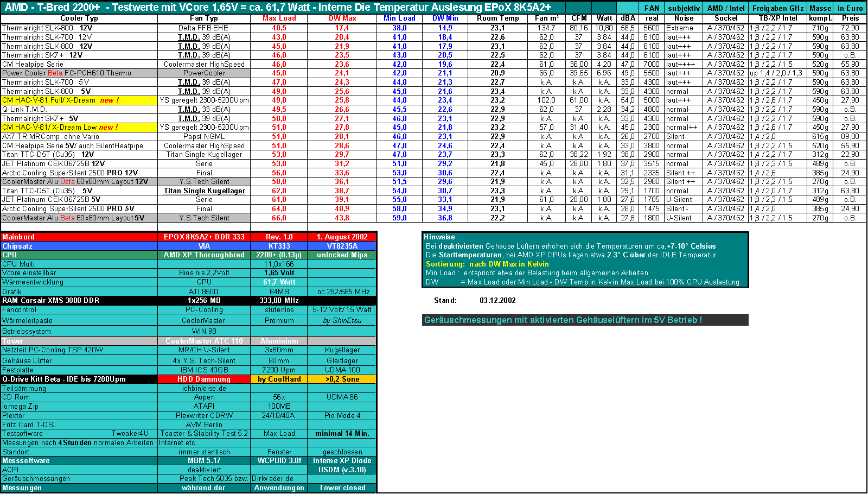Select the 'ichbinleise.de' cell
This screenshot has height=494, width=868.
204,389
